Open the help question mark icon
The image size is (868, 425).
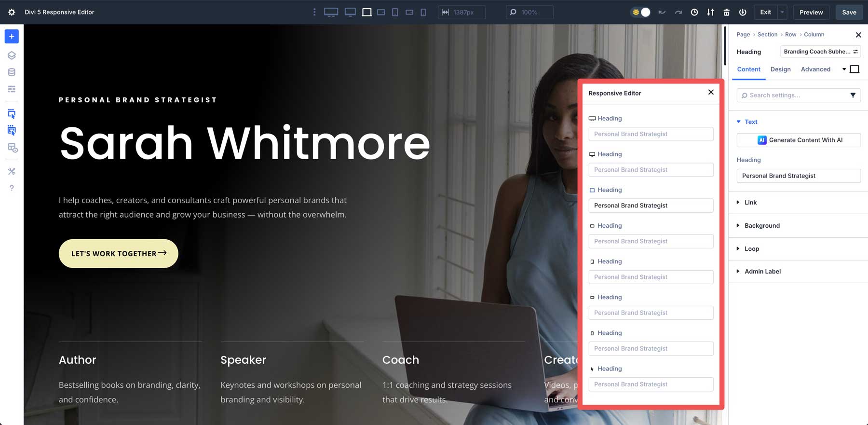pos(12,188)
